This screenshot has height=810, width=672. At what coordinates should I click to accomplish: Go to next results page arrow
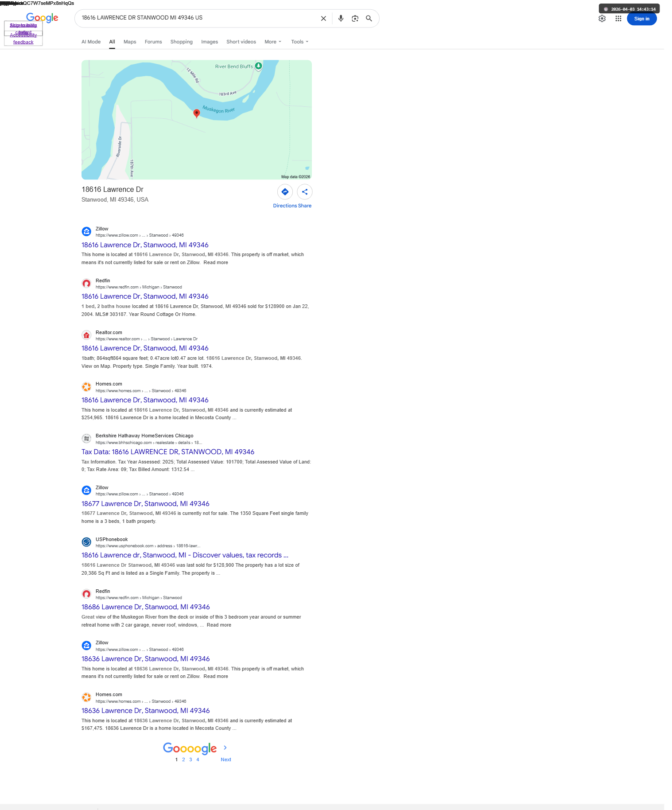pyautogui.click(x=225, y=748)
